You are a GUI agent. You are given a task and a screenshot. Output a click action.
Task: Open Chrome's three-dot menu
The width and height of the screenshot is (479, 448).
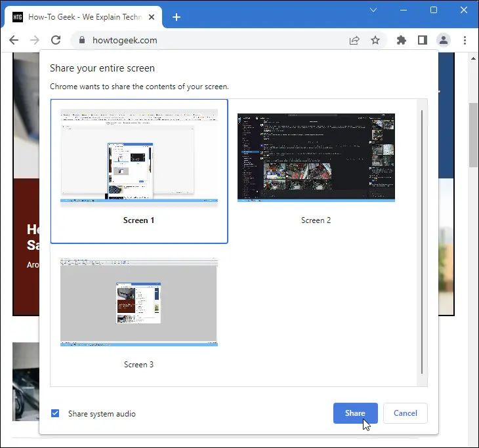(x=465, y=40)
